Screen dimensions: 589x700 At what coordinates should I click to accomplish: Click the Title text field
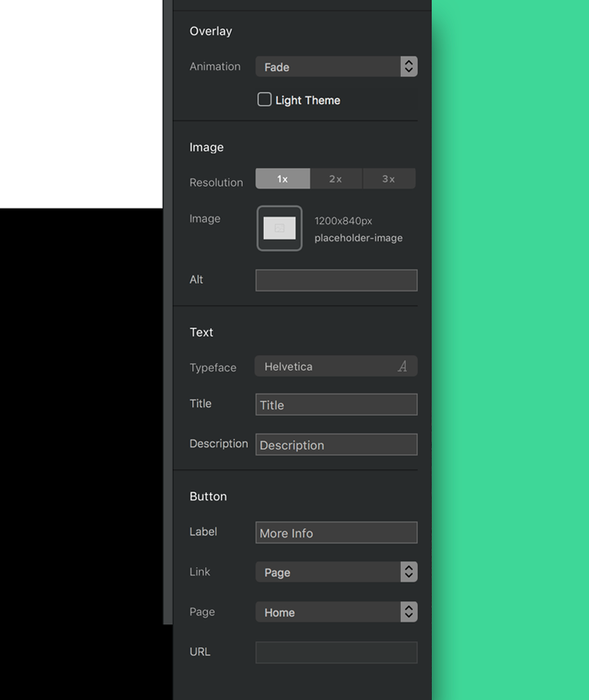point(336,405)
